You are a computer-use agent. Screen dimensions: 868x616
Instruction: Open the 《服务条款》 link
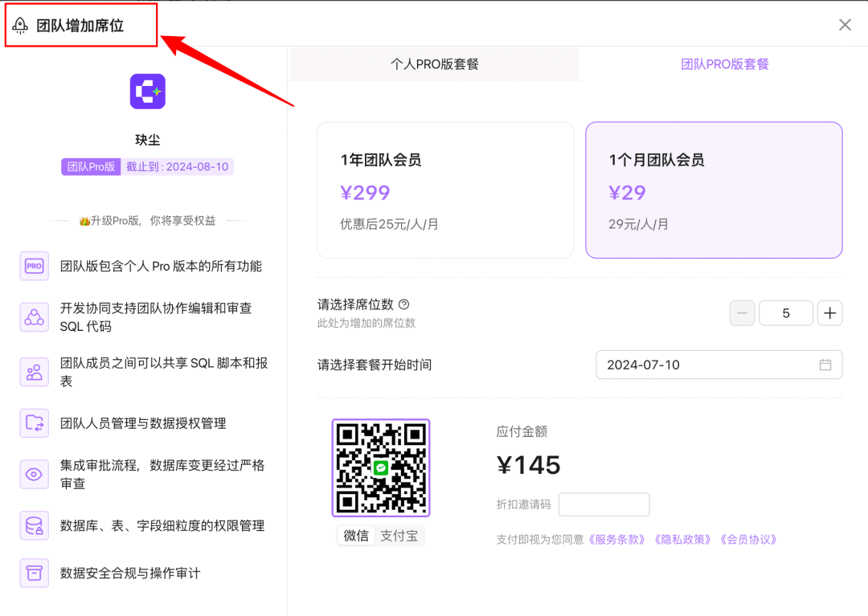(x=616, y=540)
